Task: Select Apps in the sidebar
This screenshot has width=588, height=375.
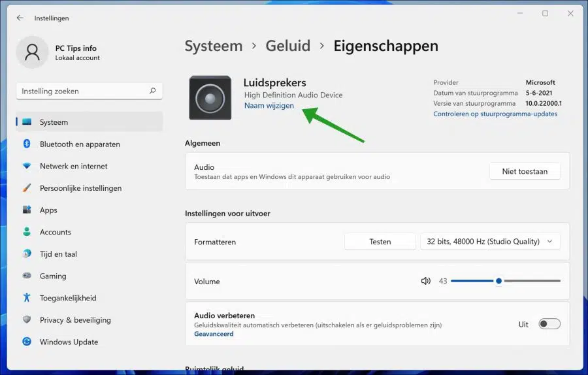Action: coord(90,210)
